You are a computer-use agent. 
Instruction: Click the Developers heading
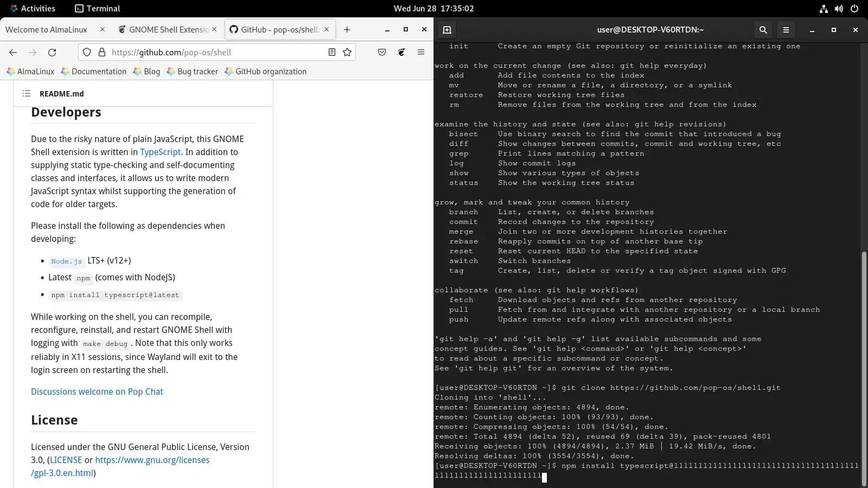(66, 112)
